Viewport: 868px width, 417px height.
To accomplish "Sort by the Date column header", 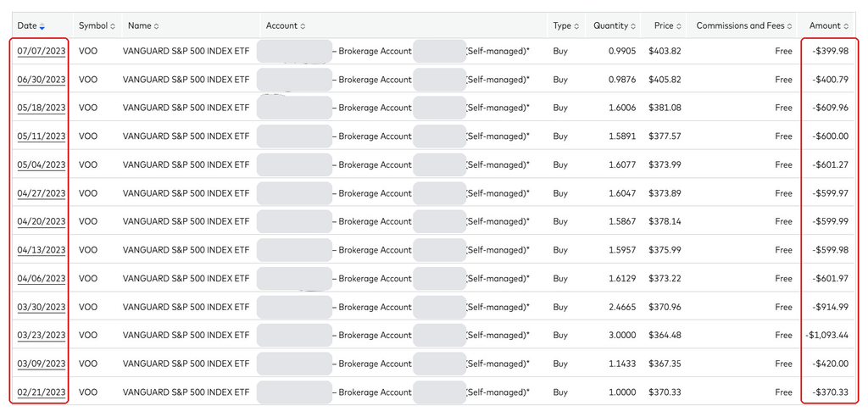I will [31, 25].
